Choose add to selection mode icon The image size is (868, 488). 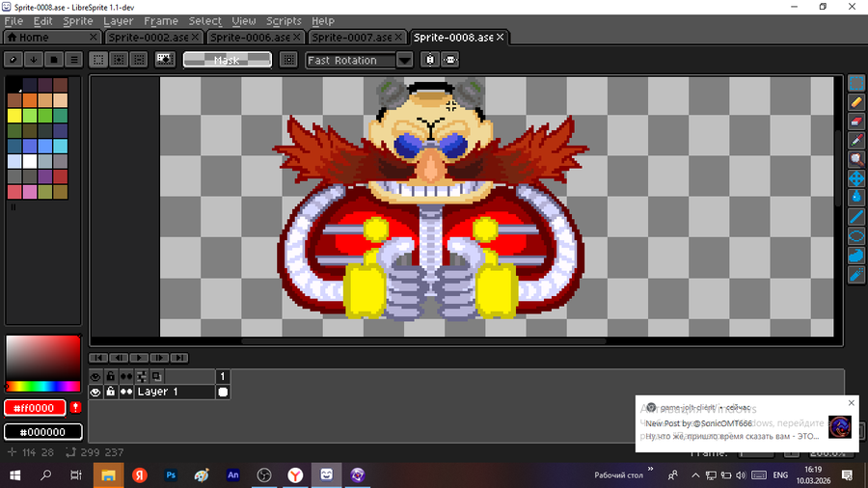coord(119,59)
